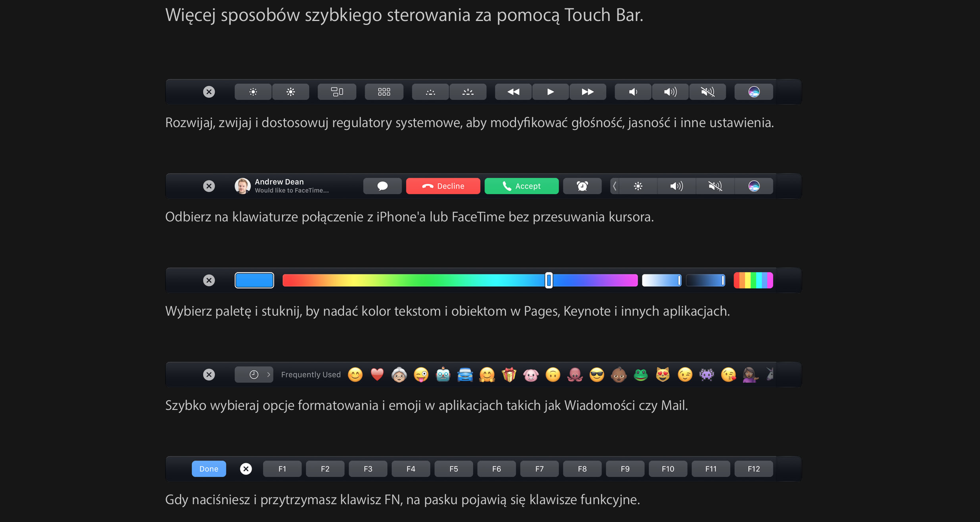Tap the F11 function key
The image size is (980, 522).
tap(711, 469)
